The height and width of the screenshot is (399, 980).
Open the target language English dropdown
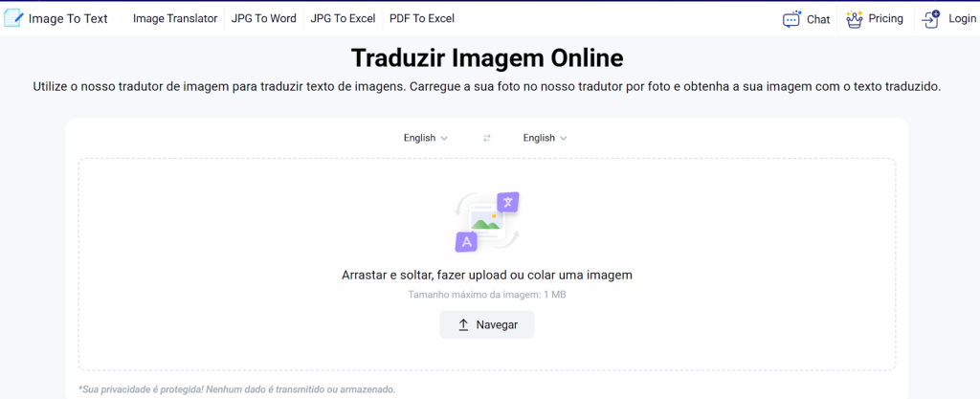pos(539,138)
